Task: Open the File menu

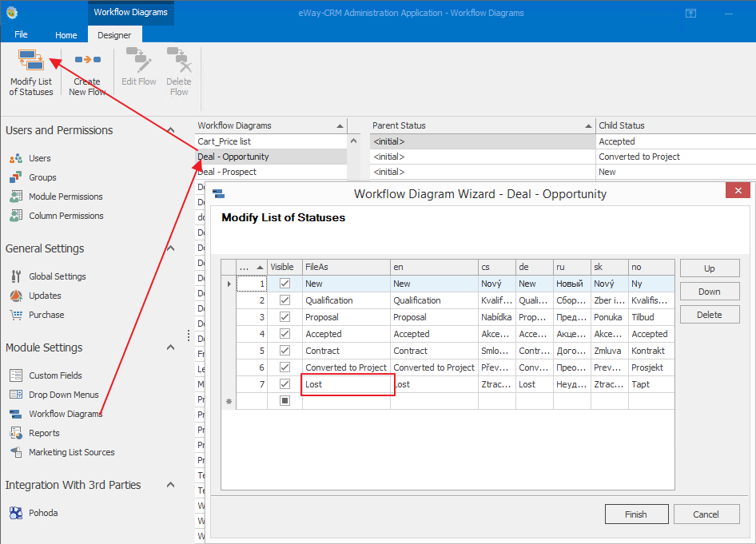Action: point(21,34)
